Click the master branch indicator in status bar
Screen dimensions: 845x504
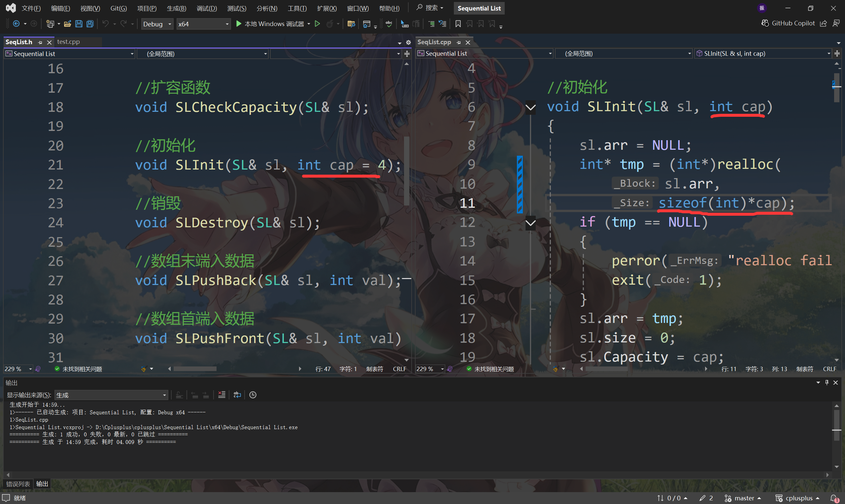[x=743, y=498]
